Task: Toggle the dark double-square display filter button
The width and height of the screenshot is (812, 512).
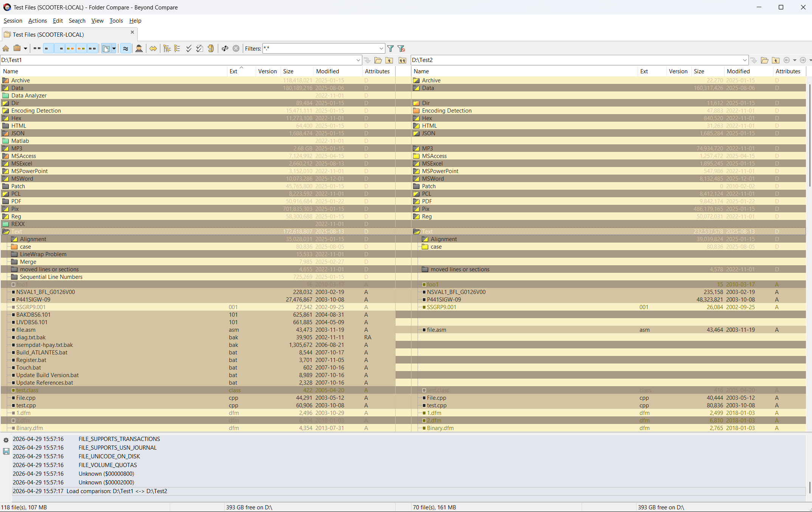Action: (x=92, y=48)
